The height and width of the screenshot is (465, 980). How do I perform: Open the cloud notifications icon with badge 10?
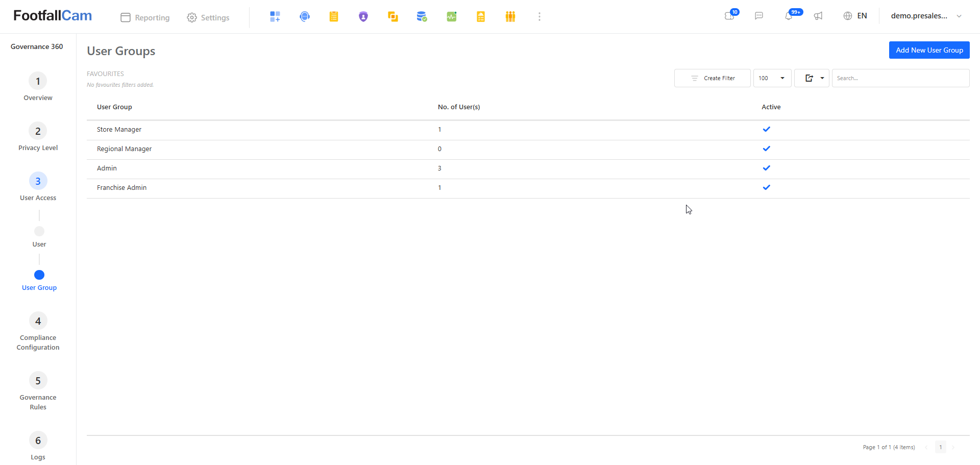730,16
